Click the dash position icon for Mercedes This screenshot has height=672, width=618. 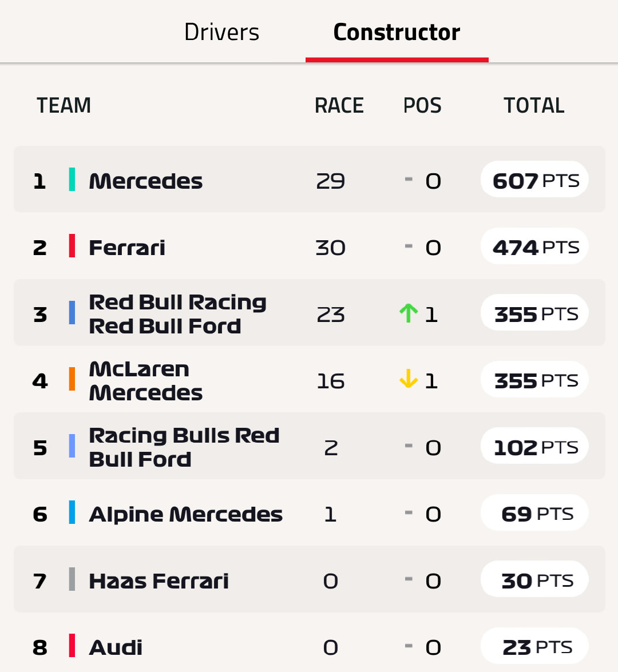[x=409, y=179]
